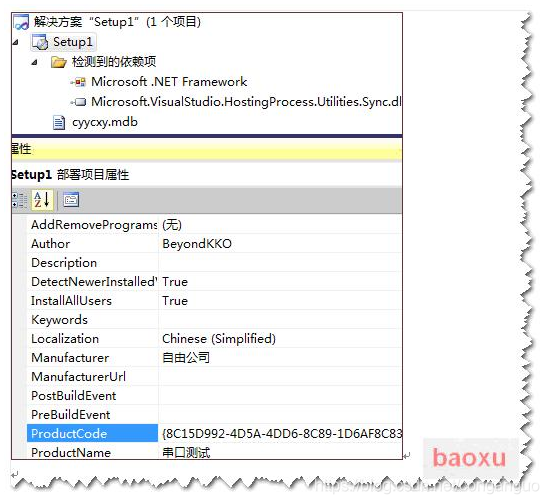The width and height of the screenshot is (549, 504).
Task: Click the empty PostBuildEvent value field
Action: point(280,395)
